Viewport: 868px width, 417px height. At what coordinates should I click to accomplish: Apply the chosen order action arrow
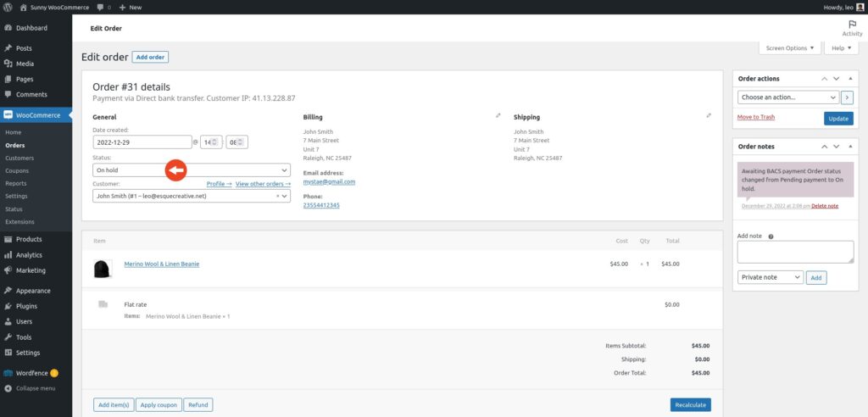pos(847,97)
